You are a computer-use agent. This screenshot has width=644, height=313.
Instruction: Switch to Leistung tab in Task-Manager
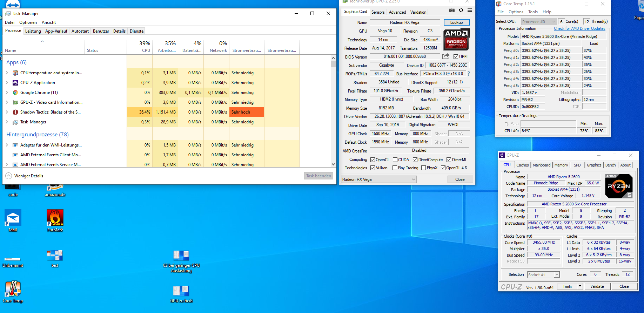click(33, 31)
